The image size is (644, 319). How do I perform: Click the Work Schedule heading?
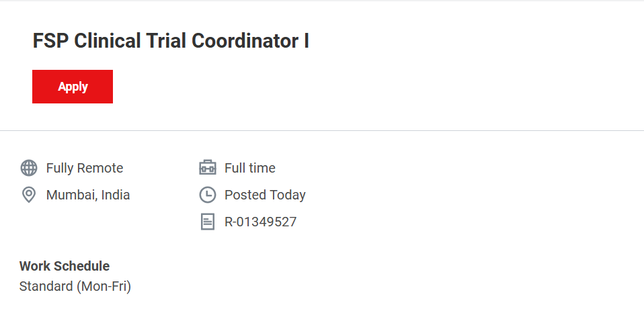(65, 266)
